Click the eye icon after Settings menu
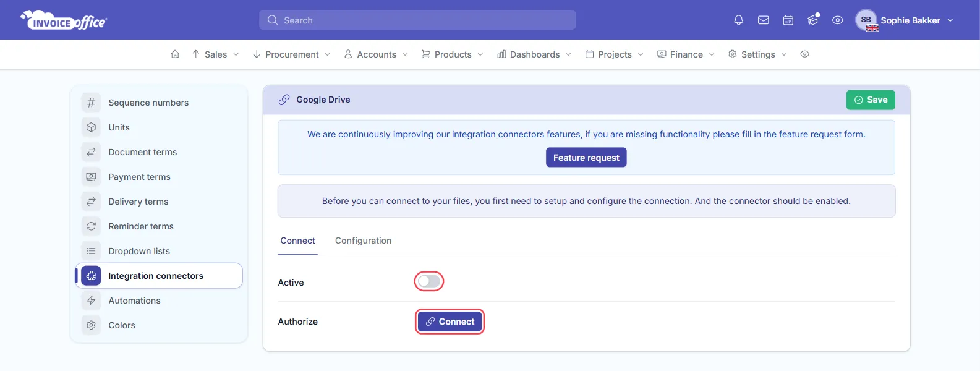The width and height of the screenshot is (980, 371). [804, 54]
